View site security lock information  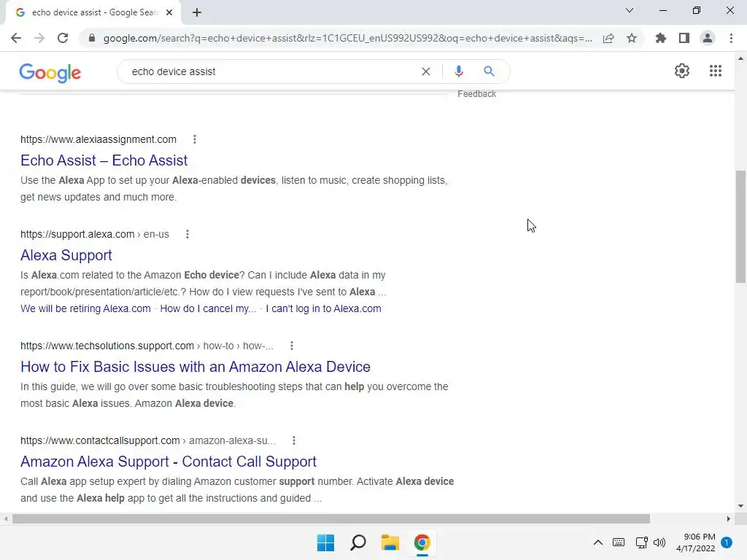pos(91,38)
